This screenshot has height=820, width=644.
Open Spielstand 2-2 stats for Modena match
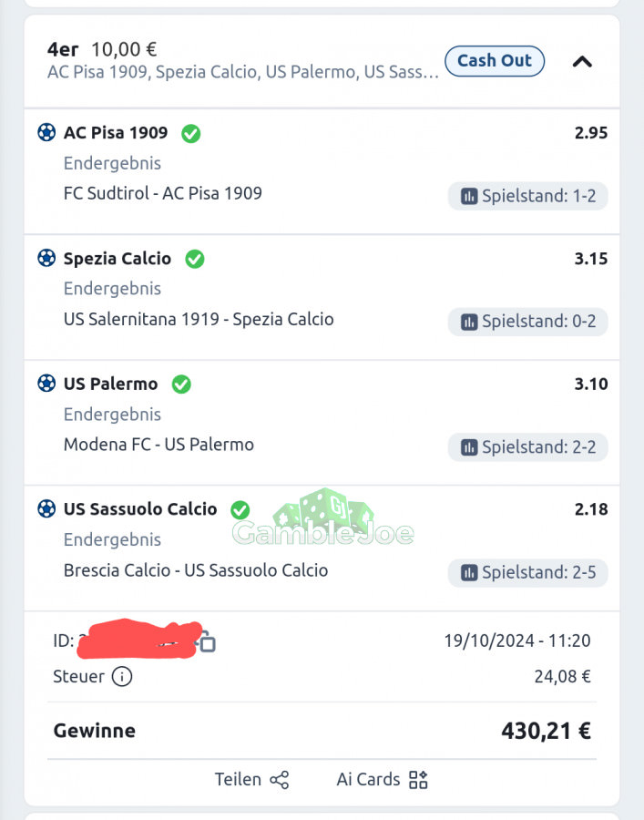(528, 447)
